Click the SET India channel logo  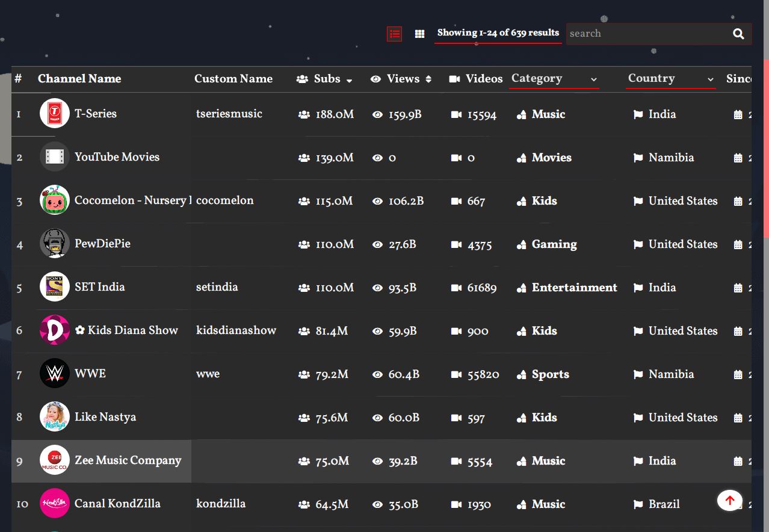55,287
